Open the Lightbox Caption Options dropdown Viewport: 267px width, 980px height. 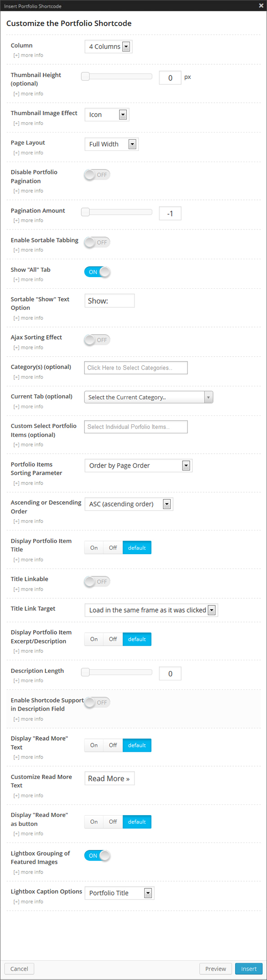pos(119,893)
